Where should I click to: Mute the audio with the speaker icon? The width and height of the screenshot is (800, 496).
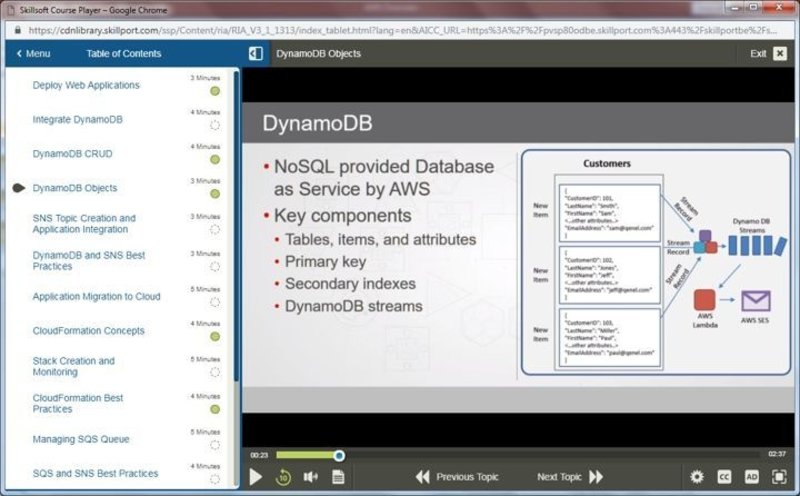(x=310, y=477)
